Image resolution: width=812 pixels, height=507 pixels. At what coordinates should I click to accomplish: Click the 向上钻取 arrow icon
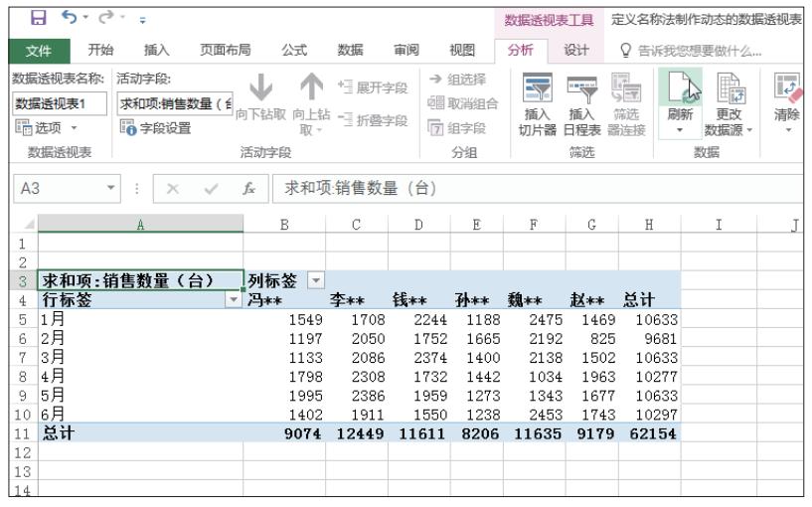coord(311,87)
